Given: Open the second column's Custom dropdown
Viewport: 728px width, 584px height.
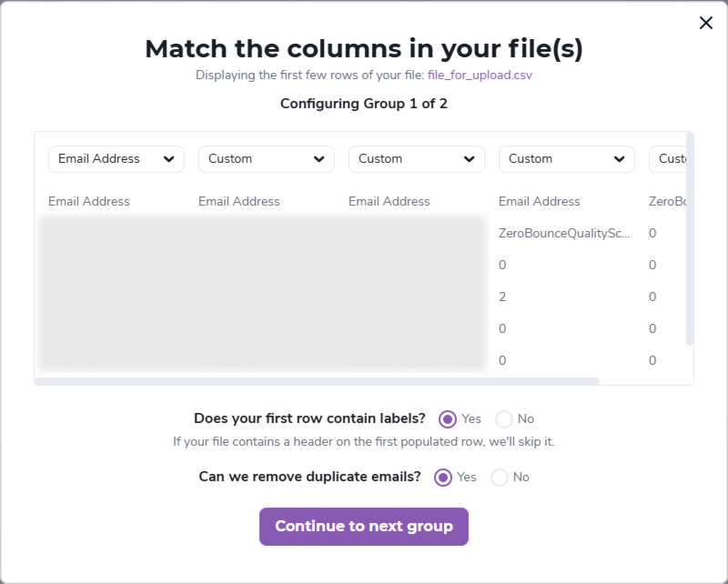Looking at the screenshot, I should pyautogui.click(x=266, y=158).
